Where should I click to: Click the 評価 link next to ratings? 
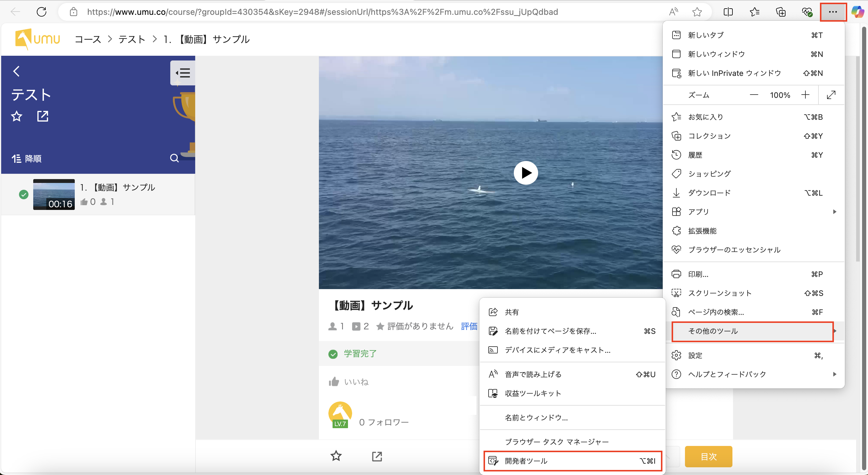point(469,326)
